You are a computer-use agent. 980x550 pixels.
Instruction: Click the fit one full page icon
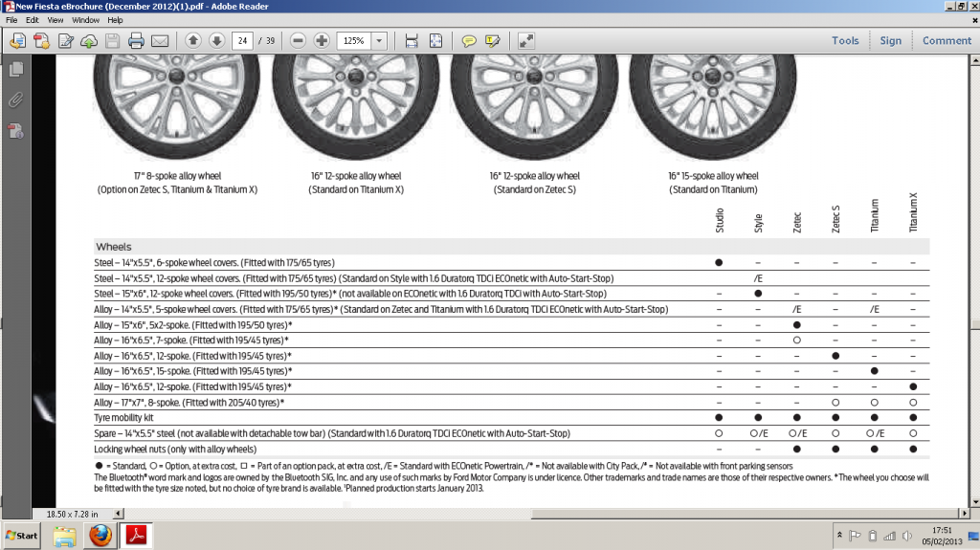coord(435,41)
